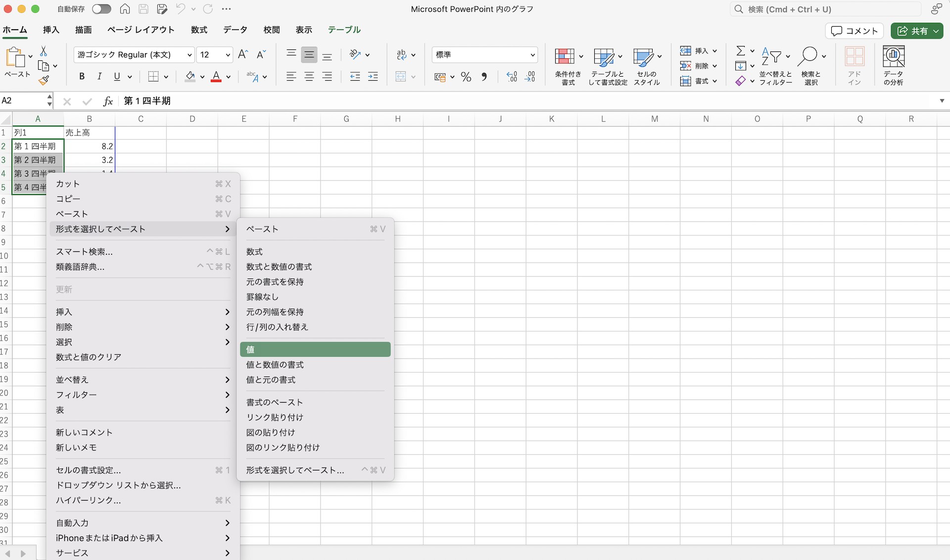Screen dimensions: 950x560
Task: Toggle the AutoSave (自動保存) switch
Action: click(x=101, y=9)
